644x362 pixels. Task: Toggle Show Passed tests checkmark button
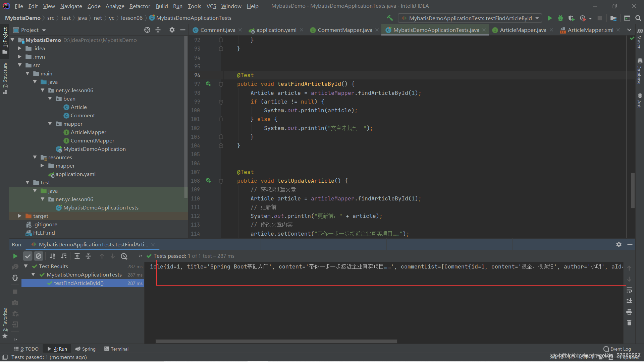click(x=28, y=256)
